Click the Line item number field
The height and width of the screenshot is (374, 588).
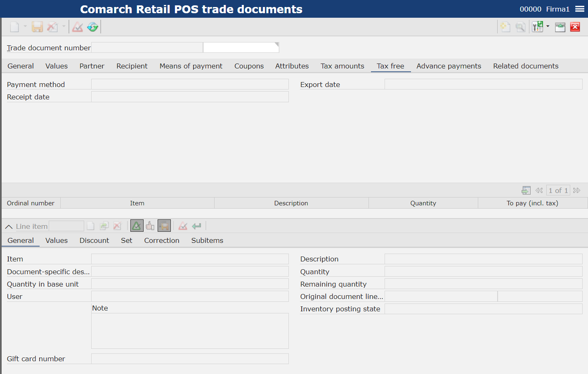click(x=66, y=226)
